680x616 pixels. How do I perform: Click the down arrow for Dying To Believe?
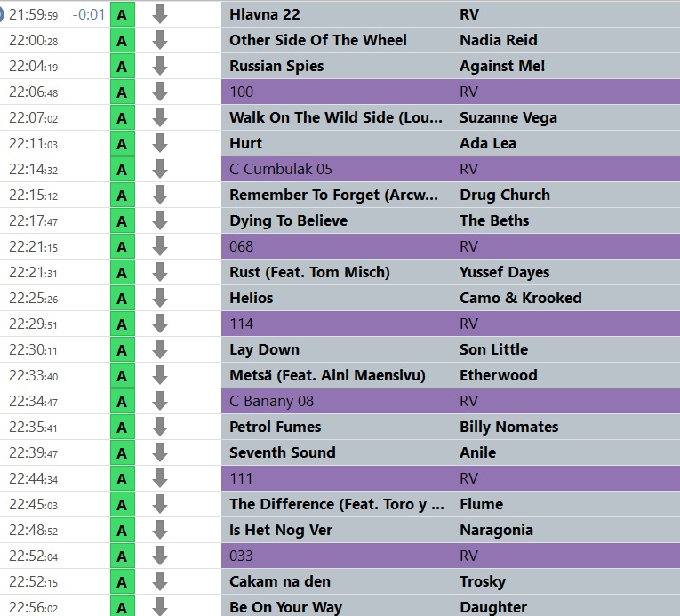pos(160,220)
